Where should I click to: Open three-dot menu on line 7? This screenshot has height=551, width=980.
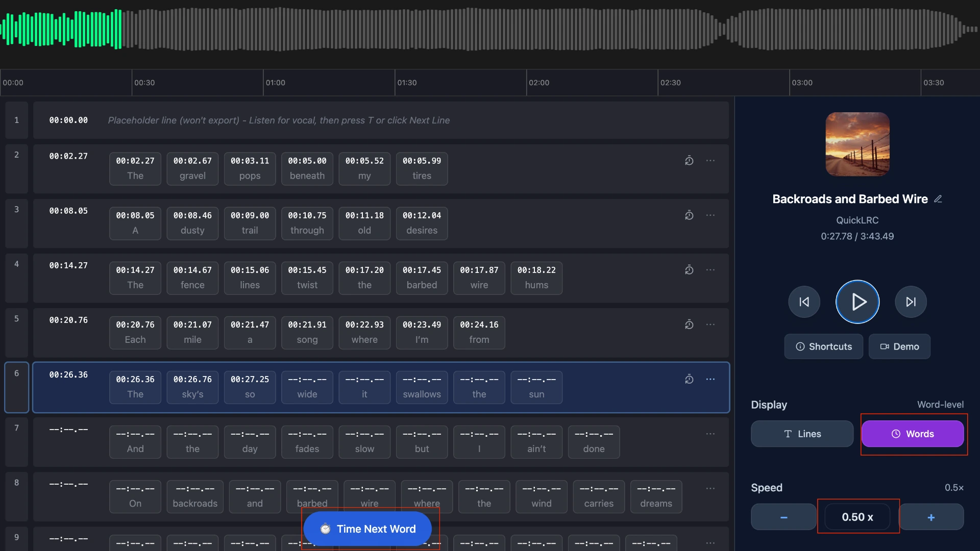pos(710,434)
